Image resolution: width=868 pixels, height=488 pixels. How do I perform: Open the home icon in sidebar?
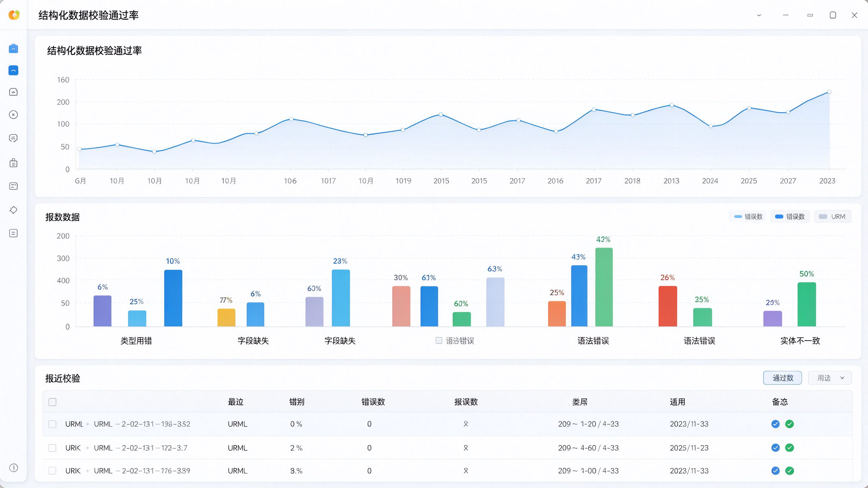pyautogui.click(x=13, y=49)
